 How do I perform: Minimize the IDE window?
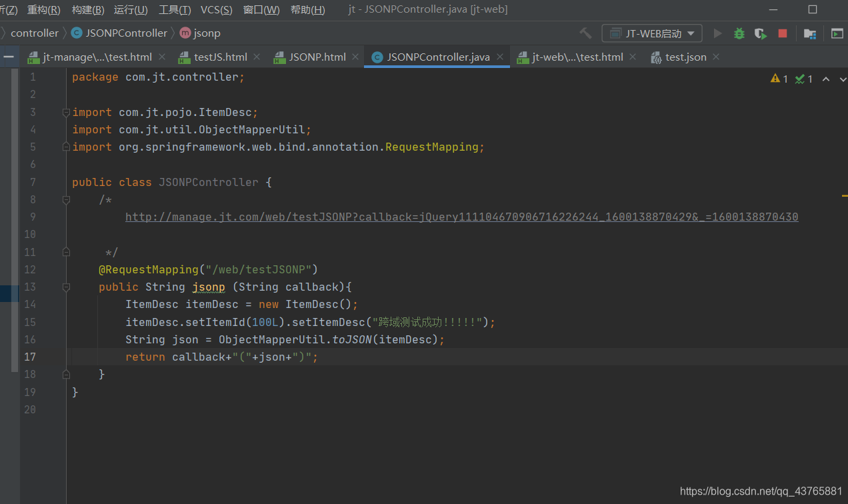pos(773,9)
